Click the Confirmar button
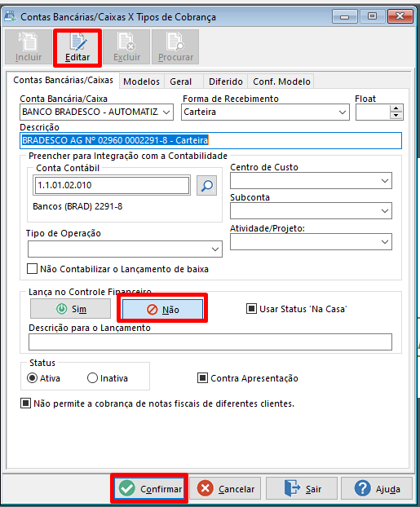Image resolution: width=420 pixels, height=507 pixels. point(149,488)
